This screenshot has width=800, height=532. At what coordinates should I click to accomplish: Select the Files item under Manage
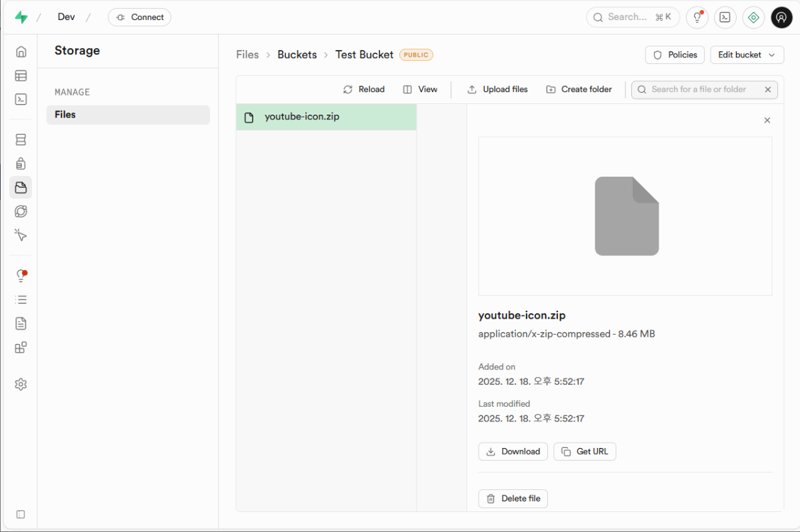pyautogui.click(x=127, y=115)
